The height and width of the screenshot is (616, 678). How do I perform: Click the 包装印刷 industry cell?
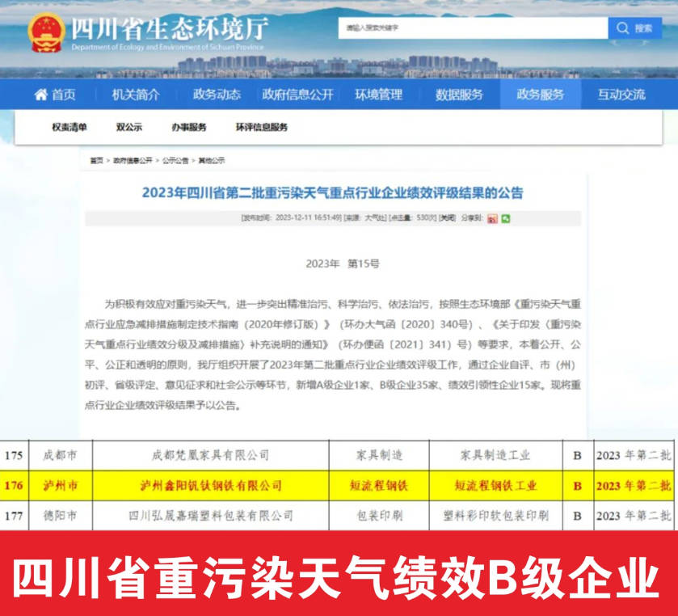379,516
